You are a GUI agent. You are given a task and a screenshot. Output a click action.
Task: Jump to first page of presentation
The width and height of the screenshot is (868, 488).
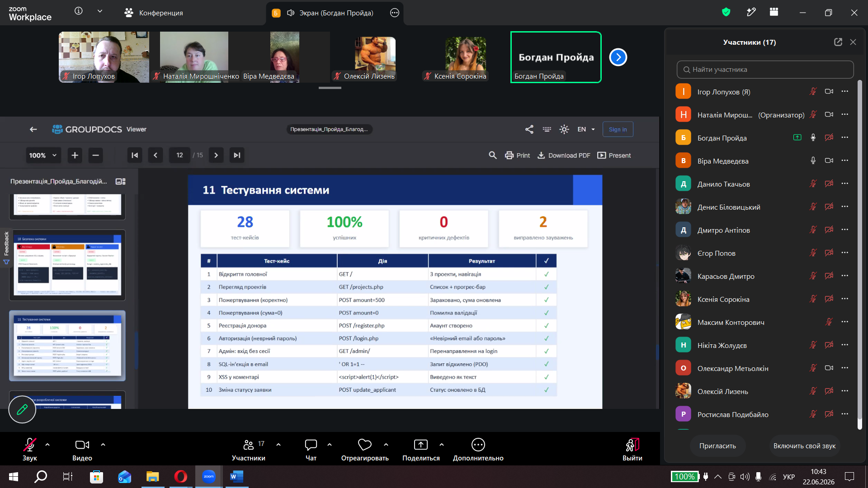[135, 155]
